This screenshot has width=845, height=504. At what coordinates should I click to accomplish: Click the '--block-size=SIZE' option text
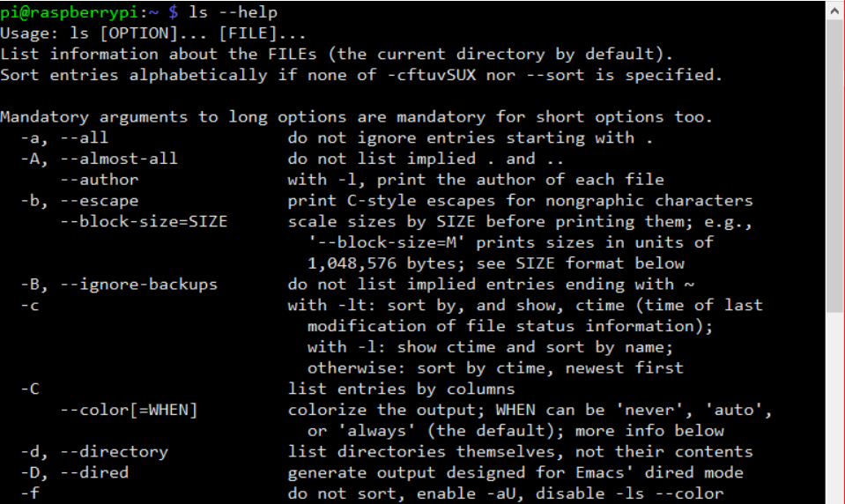point(144,221)
